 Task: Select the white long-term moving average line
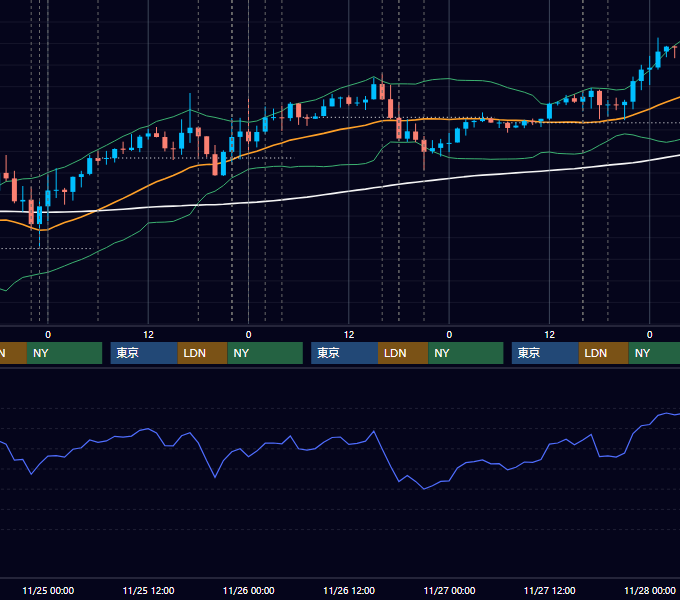pos(347,192)
